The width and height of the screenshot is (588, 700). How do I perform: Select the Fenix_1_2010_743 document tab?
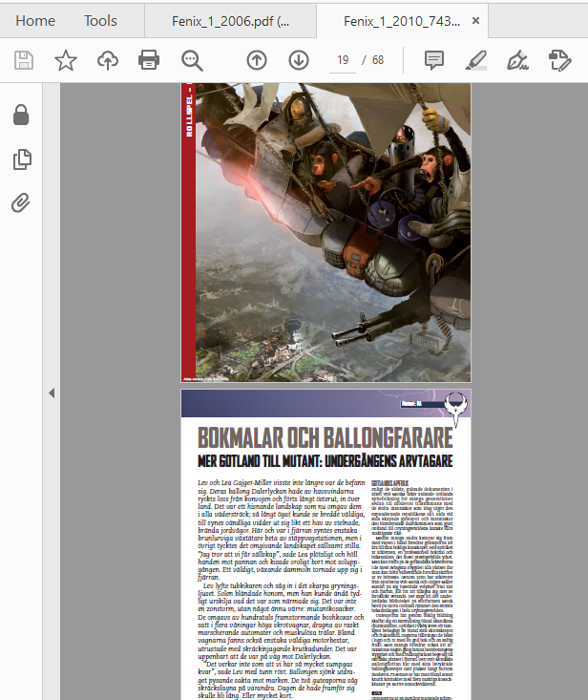click(x=402, y=21)
